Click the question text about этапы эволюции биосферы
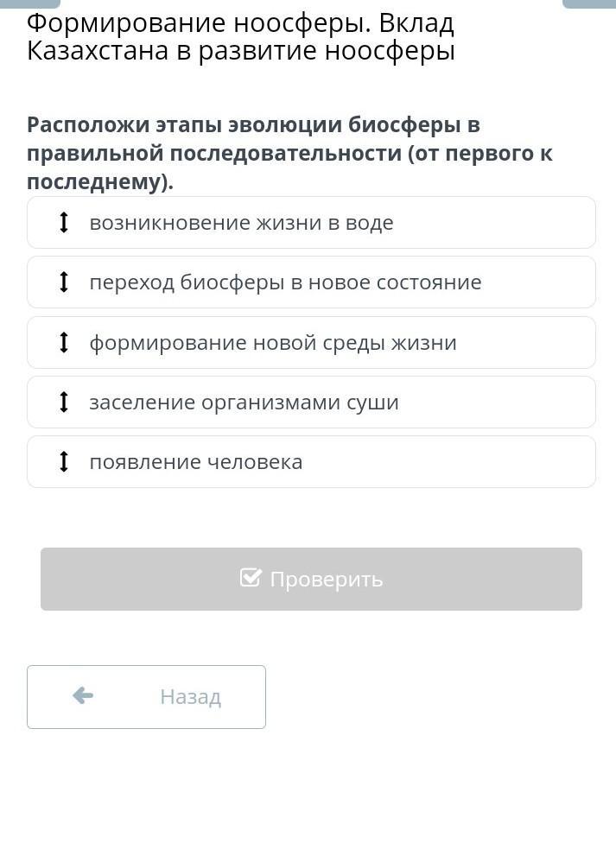Screen dimensions: 616x843 (289, 153)
